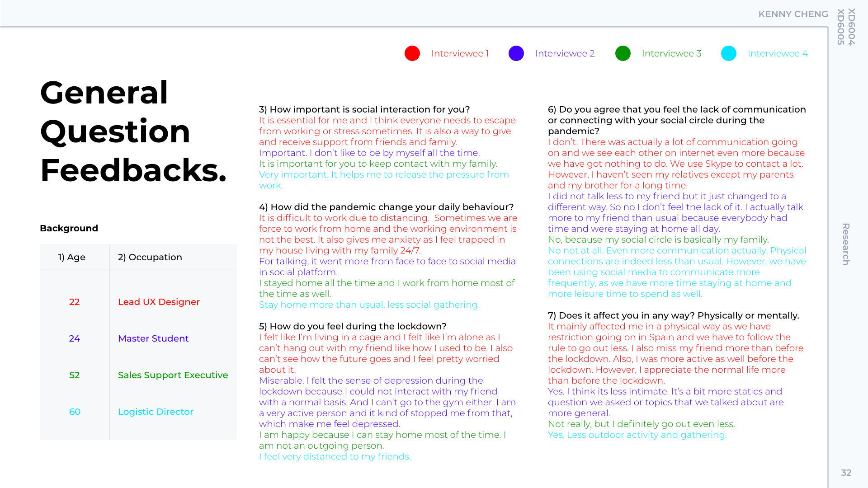Click answer 'It is essential for me and I think'
The width and height of the screenshot is (868, 488).
pyautogui.click(x=387, y=131)
